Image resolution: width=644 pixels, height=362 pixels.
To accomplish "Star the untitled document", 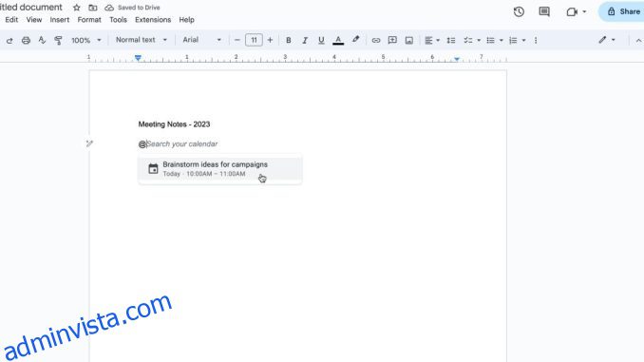I will 76,8.
